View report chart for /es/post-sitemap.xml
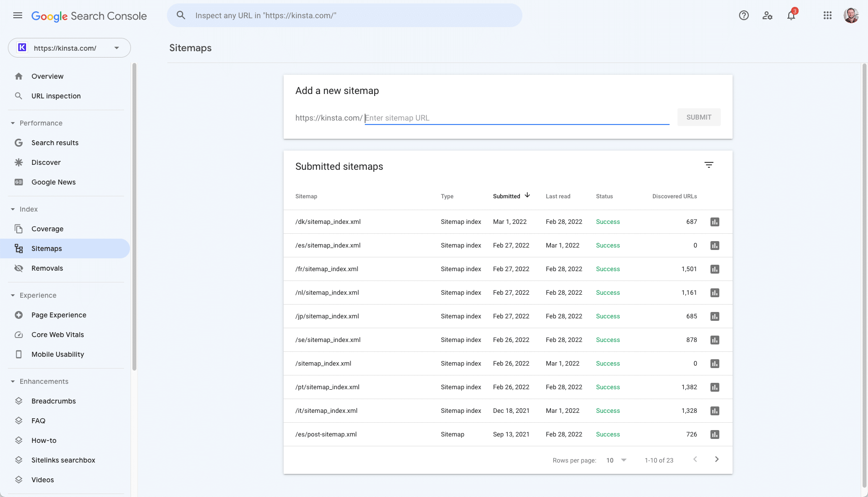The height and width of the screenshot is (497, 868). (714, 435)
